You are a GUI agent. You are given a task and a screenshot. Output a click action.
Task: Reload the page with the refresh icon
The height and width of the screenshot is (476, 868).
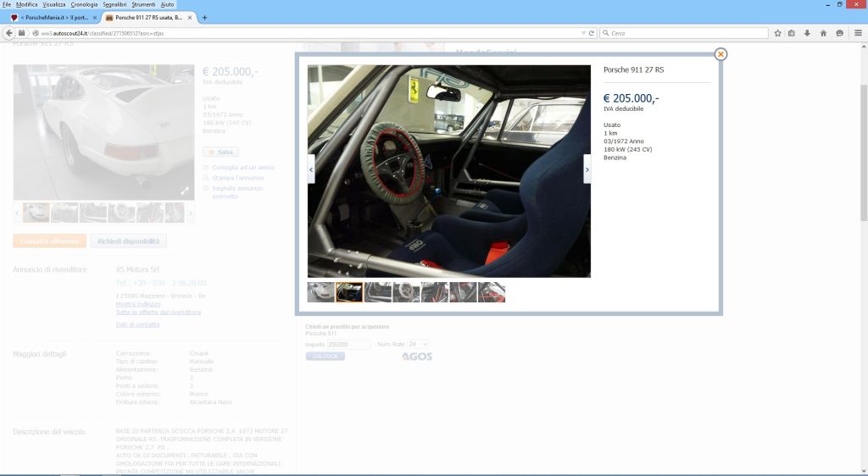pyautogui.click(x=591, y=33)
